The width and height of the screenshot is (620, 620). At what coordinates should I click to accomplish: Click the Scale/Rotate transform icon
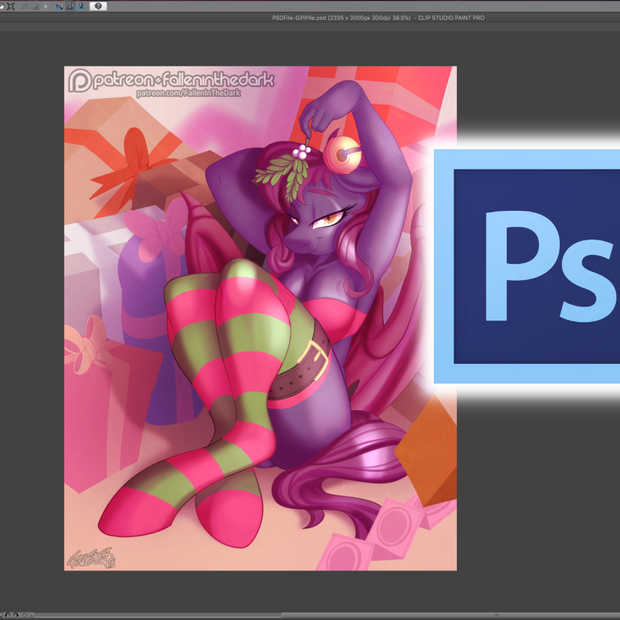tap(11, 6)
